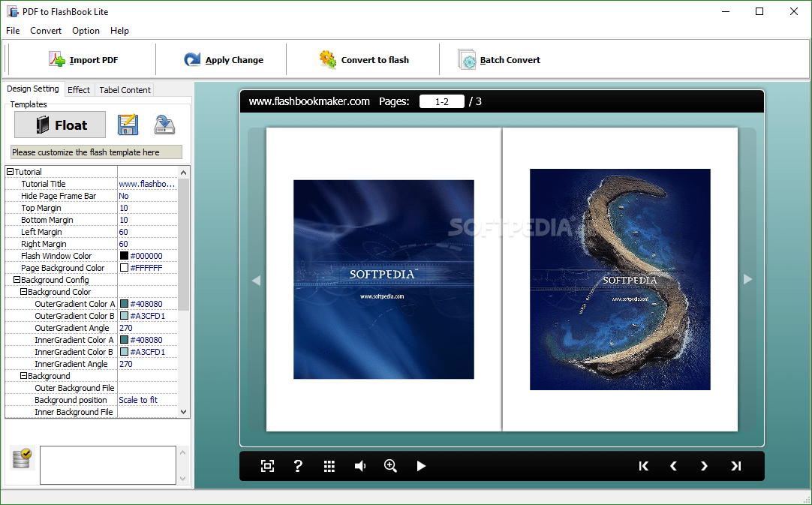Click InnerGradient Color A swatch
This screenshot has width=812, height=505.
click(x=125, y=340)
